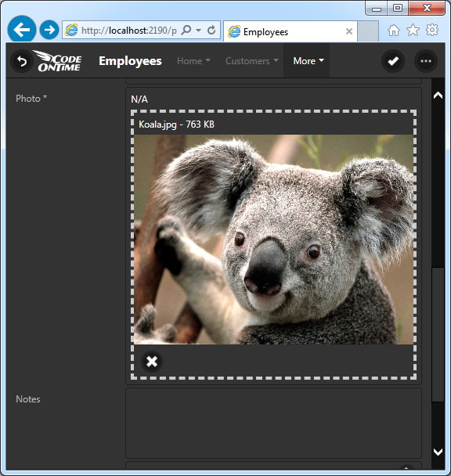Click the Koala photo preview thumbnail
Viewport: 451px width, 476px height.
point(273,240)
